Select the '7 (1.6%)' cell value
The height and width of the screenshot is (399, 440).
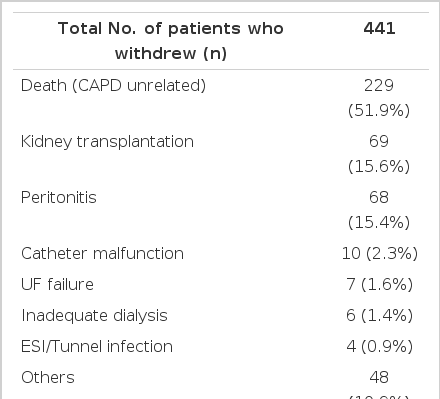pos(380,285)
